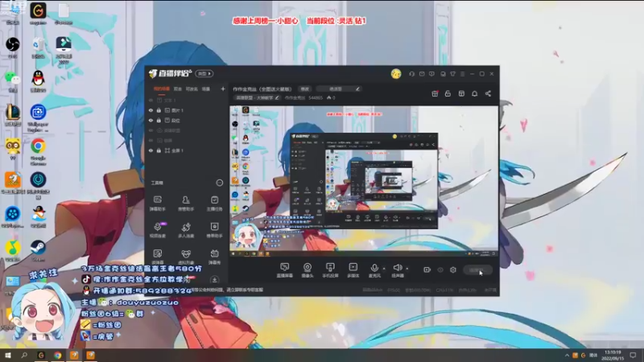This screenshot has width=644, height=362.
Task: Open Windows Start menu
Action: (x=7, y=355)
